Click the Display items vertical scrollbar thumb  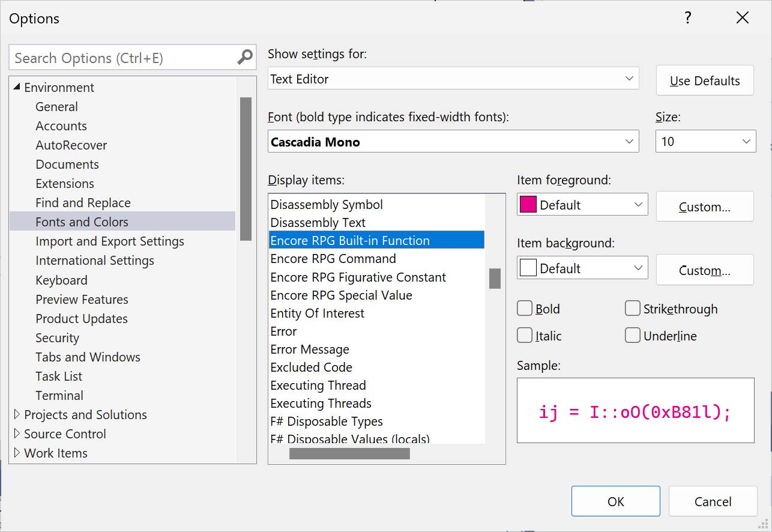coord(495,278)
